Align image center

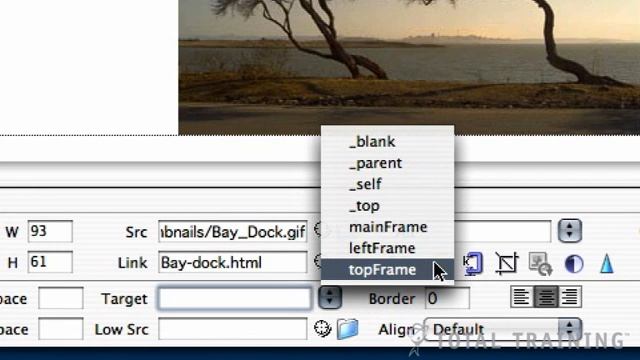(546, 297)
